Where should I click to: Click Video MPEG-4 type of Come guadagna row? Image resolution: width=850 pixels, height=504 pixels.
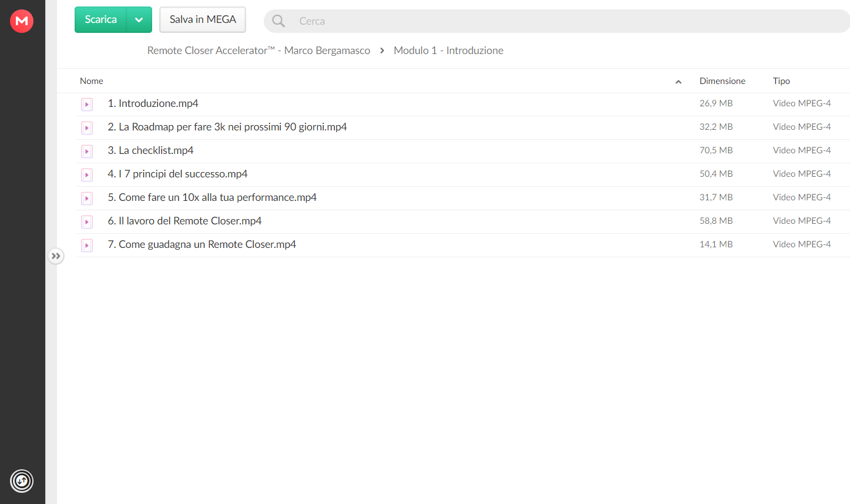pos(802,244)
